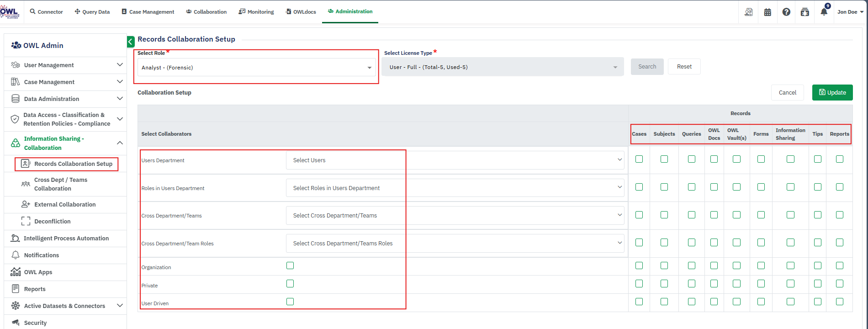Open the Select Role dropdown
Screen dimensions: 868x329
coord(256,68)
